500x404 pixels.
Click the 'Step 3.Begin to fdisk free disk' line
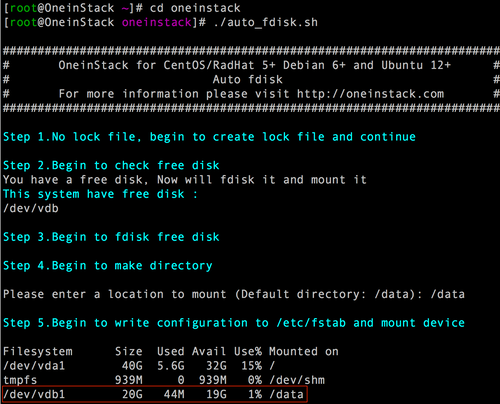coord(111,237)
